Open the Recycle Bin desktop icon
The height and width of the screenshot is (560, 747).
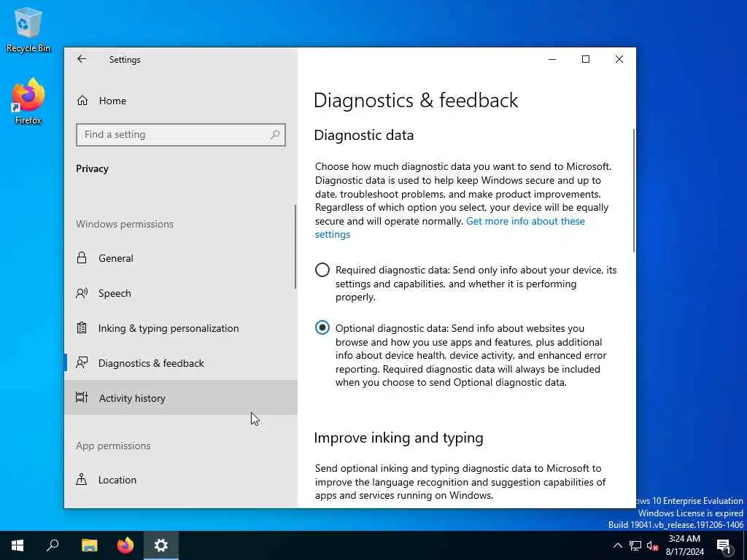click(x=28, y=29)
